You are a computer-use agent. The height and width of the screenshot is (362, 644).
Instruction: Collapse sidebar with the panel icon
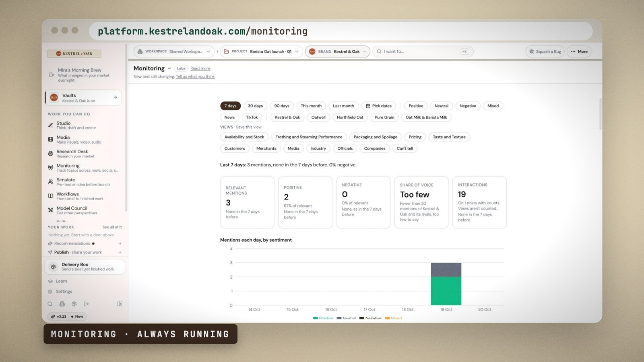tap(120, 304)
